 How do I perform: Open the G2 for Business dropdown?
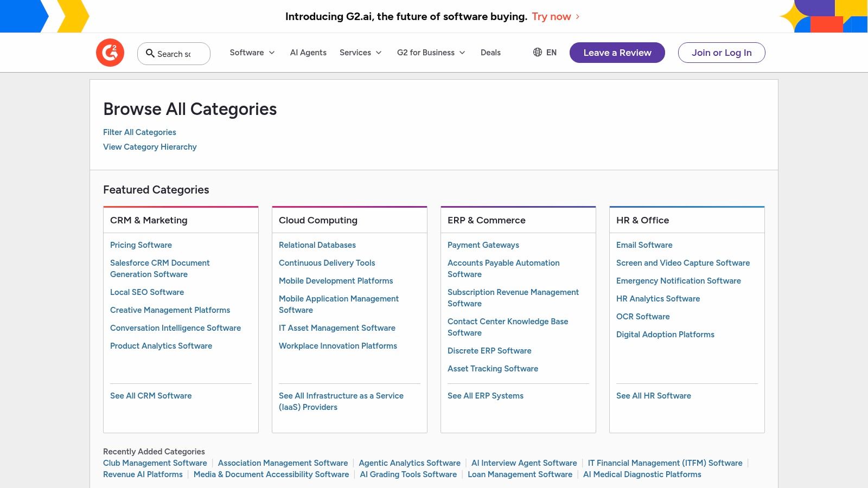tap(431, 53)
